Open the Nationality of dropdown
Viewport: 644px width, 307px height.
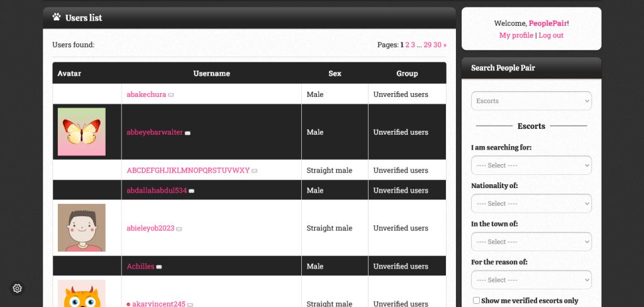[x=531, y=203]
